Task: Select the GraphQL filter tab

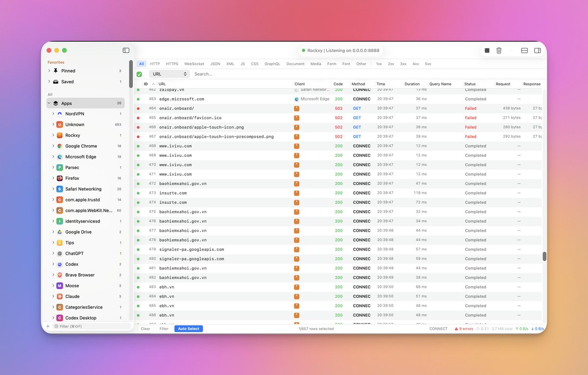Action: pos(272,64)
